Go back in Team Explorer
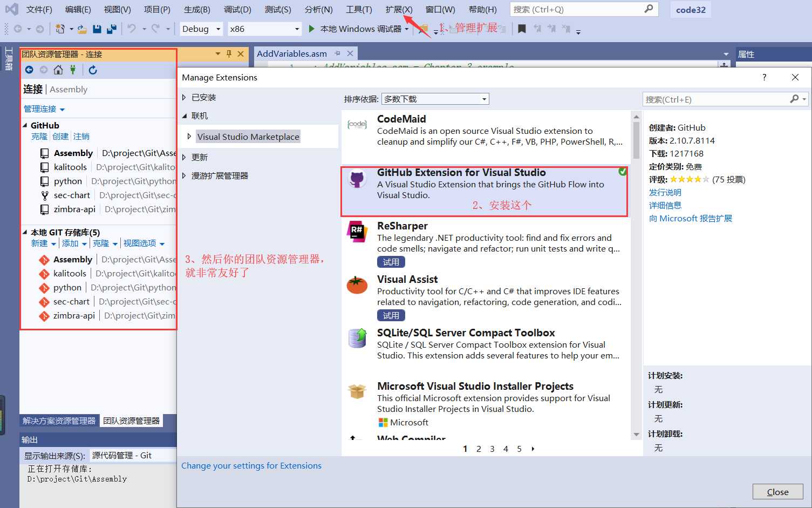 coord(29,70)
